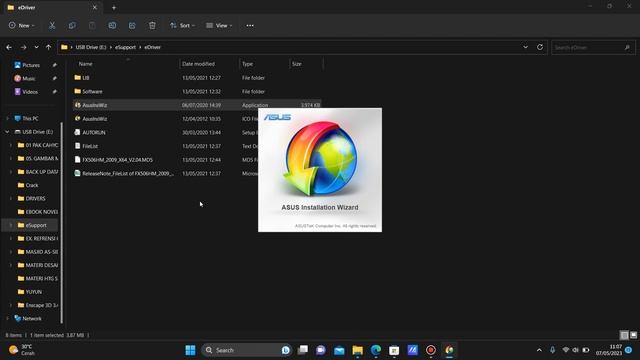Select the LIB folder row
640x360 pixels.
point(197,78)
